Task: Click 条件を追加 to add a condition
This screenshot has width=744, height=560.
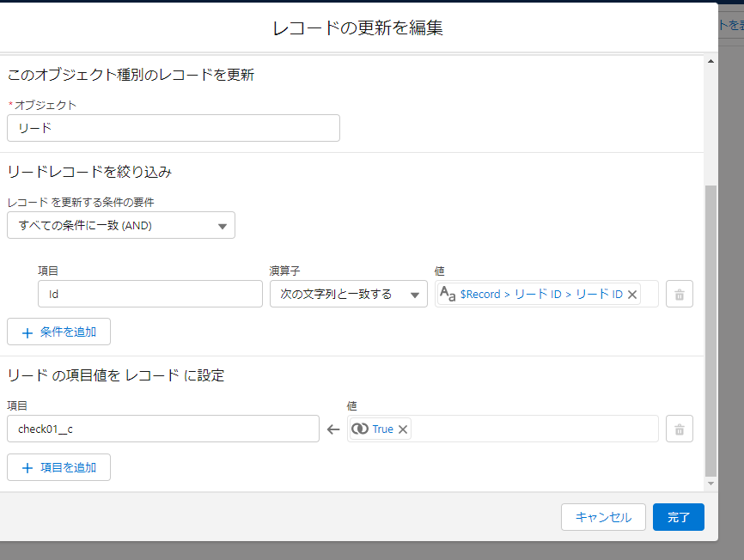Action: click(x=58, y=331)
